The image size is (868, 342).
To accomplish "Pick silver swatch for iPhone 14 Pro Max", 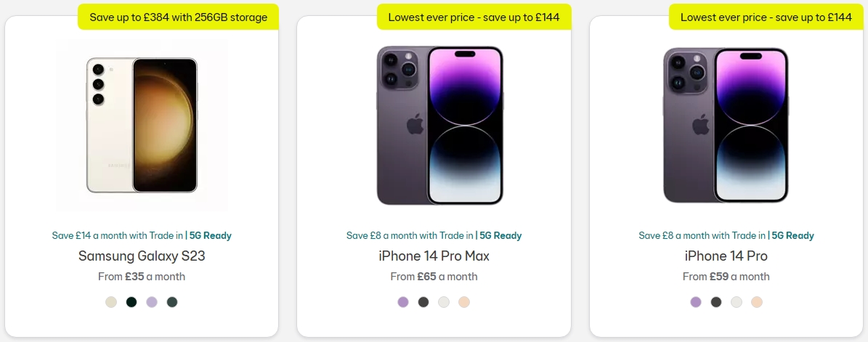I will 444,302.
